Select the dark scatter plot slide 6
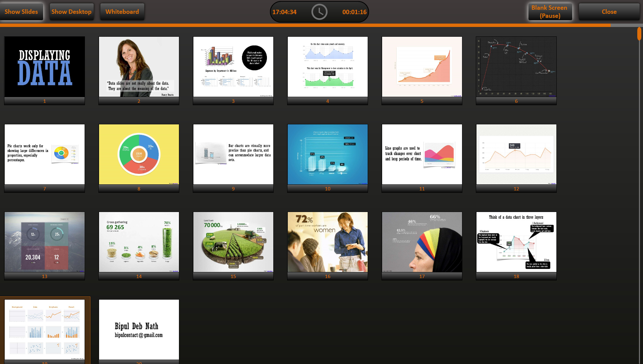The height and width of the screenshot is (364, 643). click(516, 67)
